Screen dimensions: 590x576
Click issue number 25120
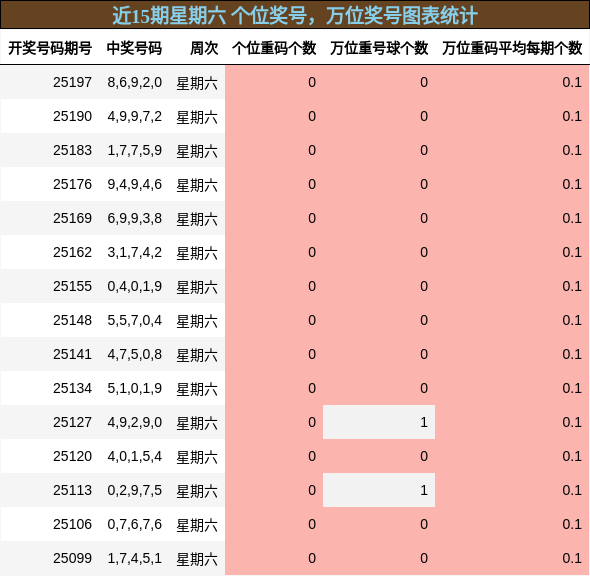pos(72,456)
